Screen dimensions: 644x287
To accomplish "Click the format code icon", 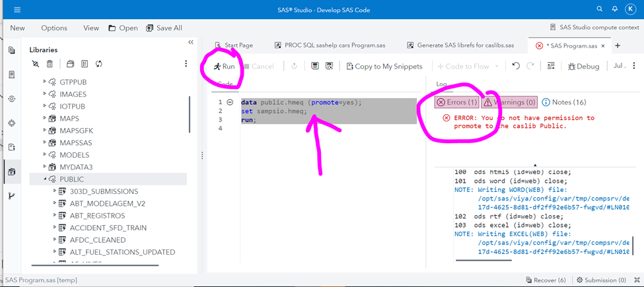I will click(551, 66).
